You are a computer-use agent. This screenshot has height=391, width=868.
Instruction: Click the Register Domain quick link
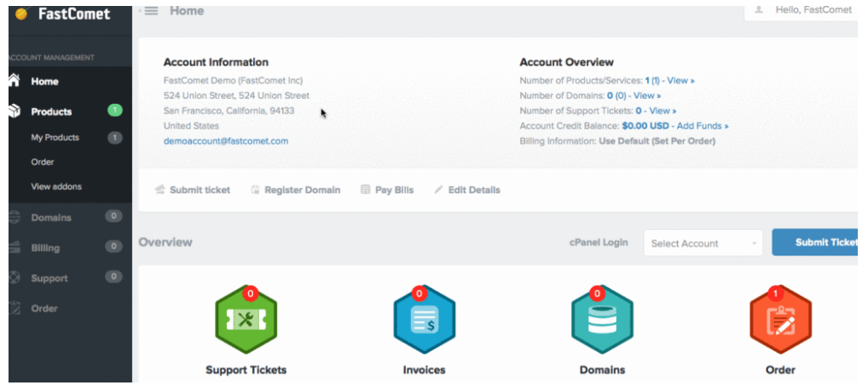point(302,190)
